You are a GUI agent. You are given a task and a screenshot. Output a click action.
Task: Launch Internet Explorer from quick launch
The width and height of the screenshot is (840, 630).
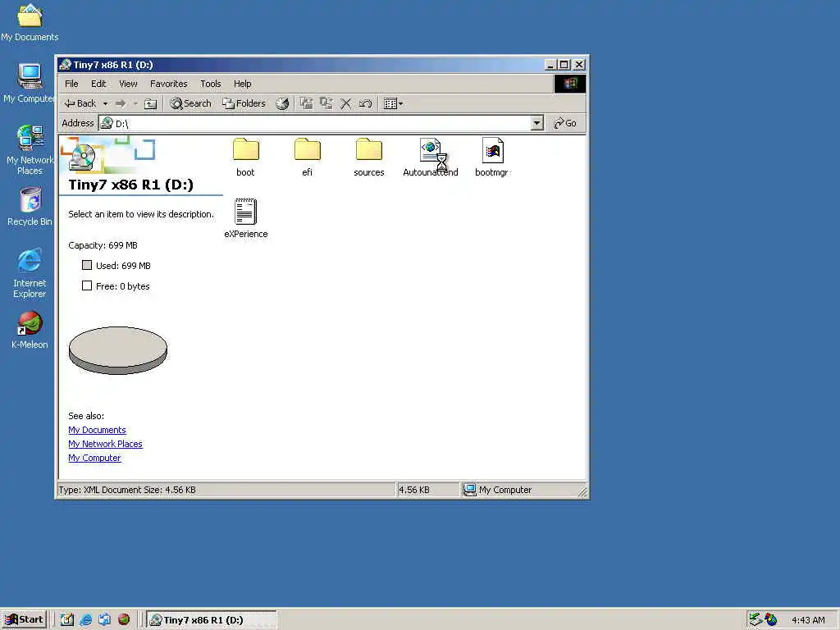[85, 619]
